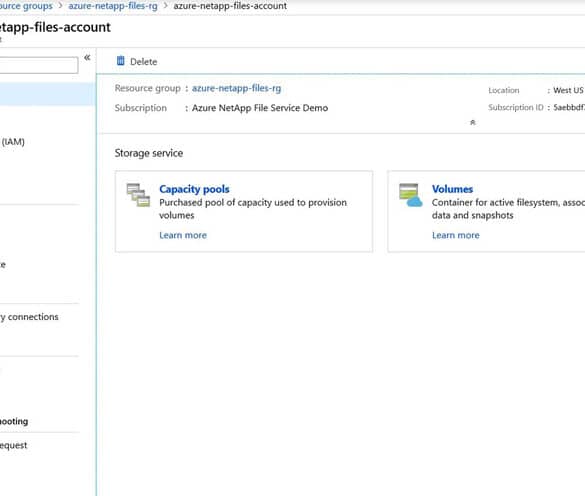Click the azure-netapp-files-account breadcrumb text
The height and width of the screenshot is (496, 585).
(x=230, y=6)
